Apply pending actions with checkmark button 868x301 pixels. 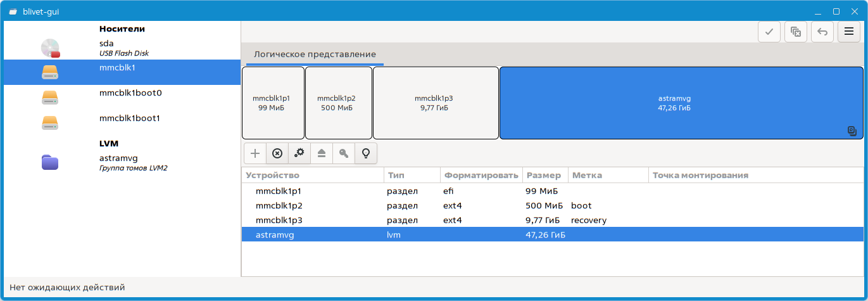pyautogui.click(x=769, y=32)
